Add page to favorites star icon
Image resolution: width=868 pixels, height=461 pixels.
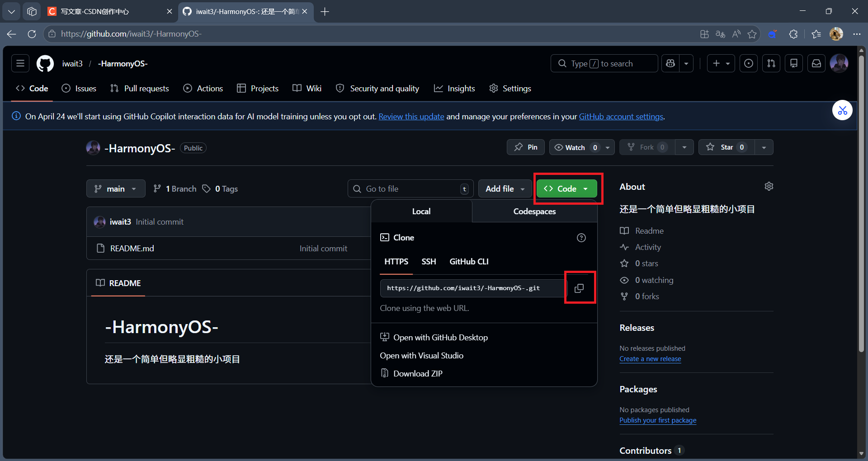752,34
